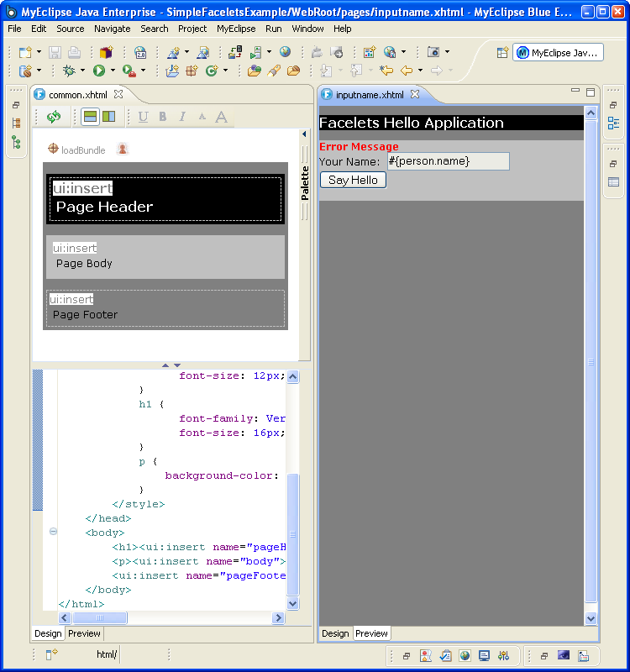Click the Refresh icon in common.xhtml editor
The width and height of the screenshot is (630, 672).
pos(54,117)
